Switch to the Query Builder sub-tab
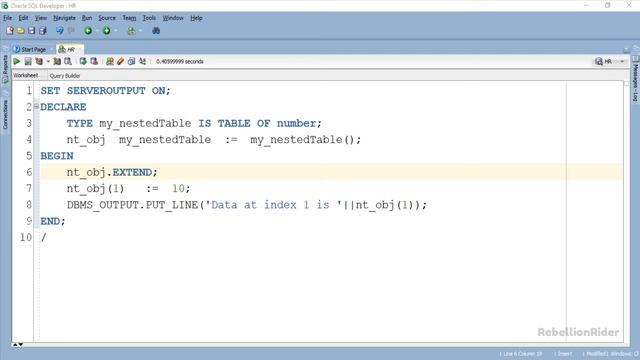 [65, 76]
